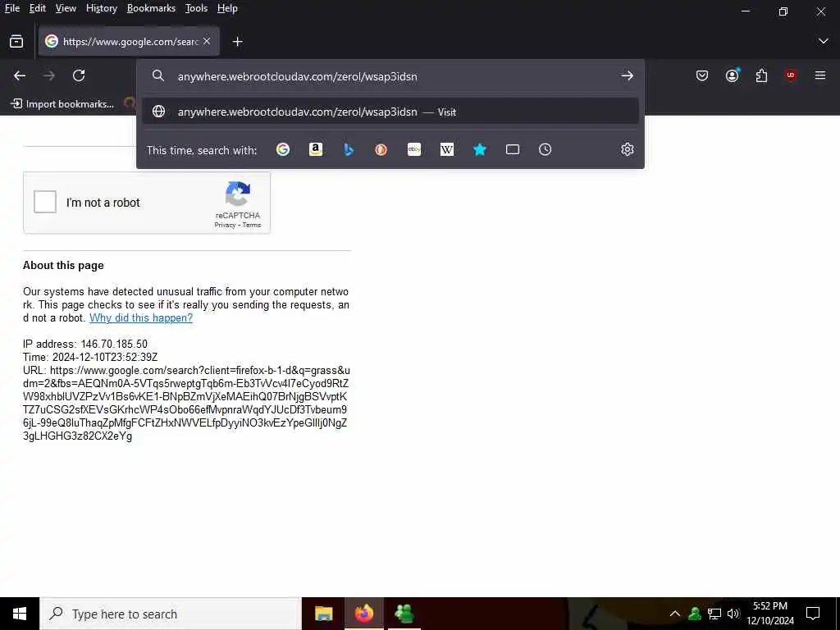840x630 pixels.
Task: Search this time with Bing
Action: (348, 149)
